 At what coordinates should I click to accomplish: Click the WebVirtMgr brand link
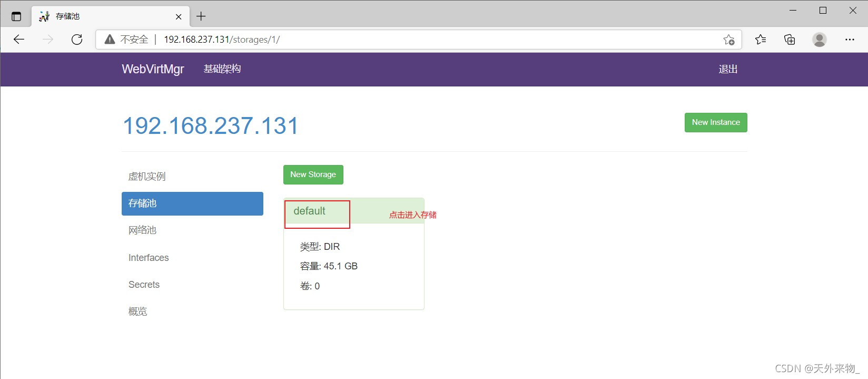(x=153, y=69)
